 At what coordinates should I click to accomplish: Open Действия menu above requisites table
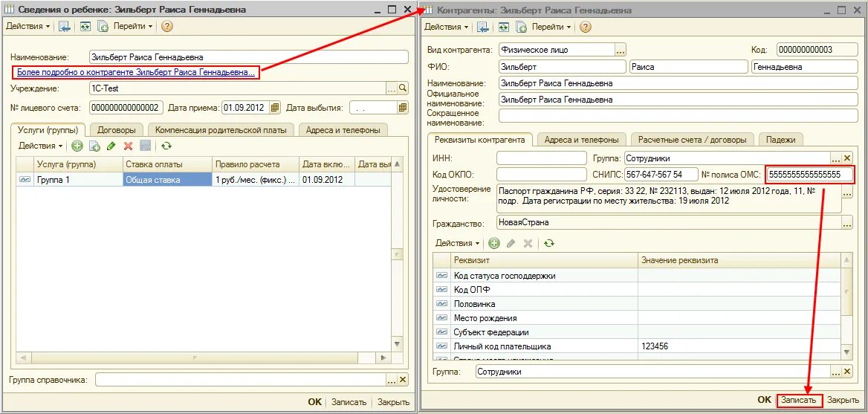pos(457,243)
